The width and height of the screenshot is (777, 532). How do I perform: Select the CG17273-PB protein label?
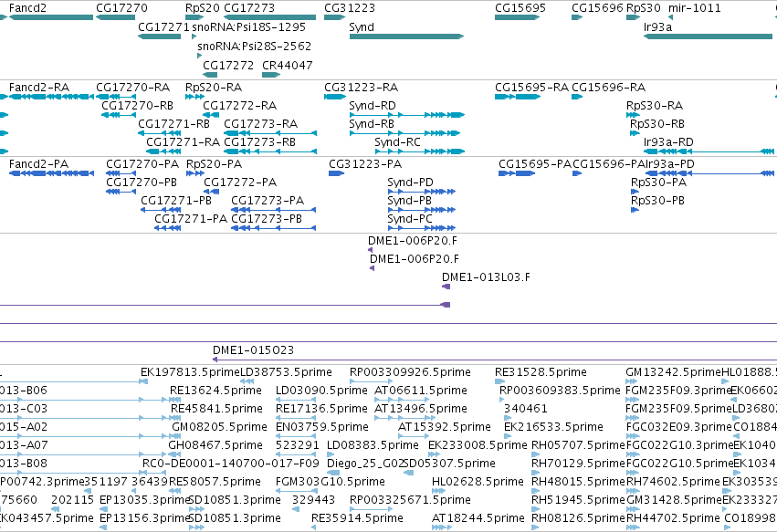click(267, 219)
